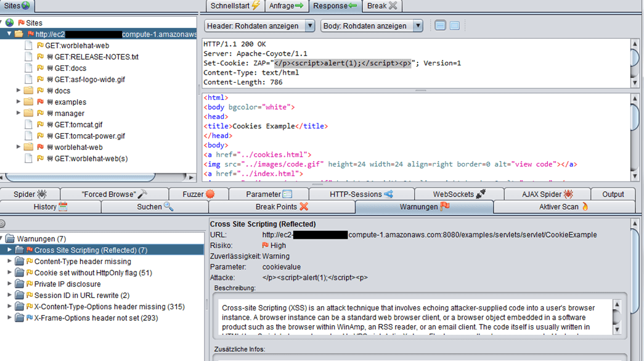Screen dimensions: 644x361
Task: Click the split header/body view icon
Action: click(x=440, y=26)
